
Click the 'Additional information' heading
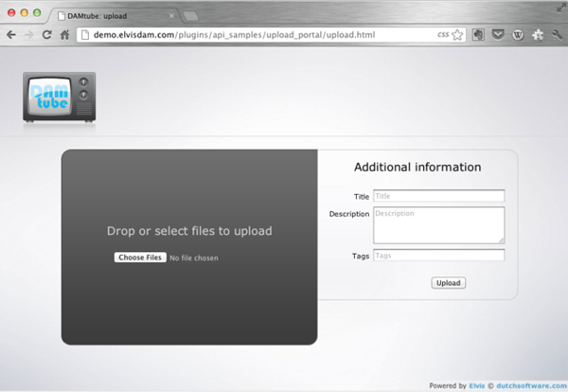coord(417,167)
